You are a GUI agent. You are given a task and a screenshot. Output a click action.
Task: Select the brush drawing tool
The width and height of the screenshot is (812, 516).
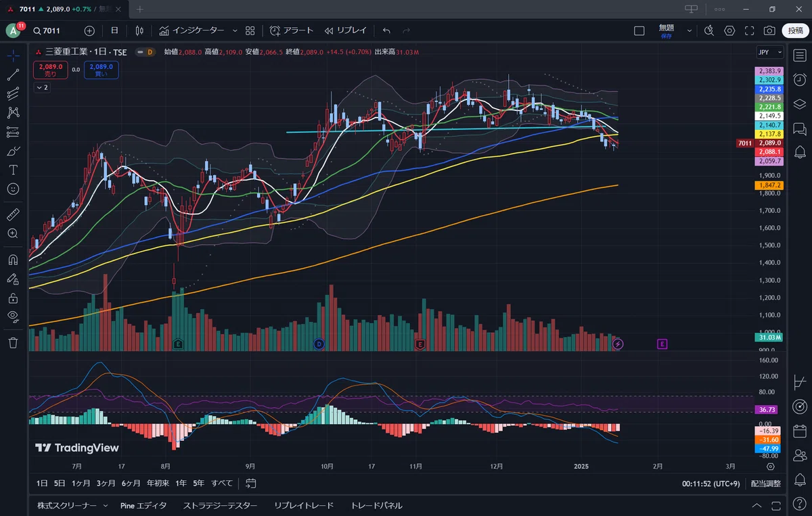13,151
